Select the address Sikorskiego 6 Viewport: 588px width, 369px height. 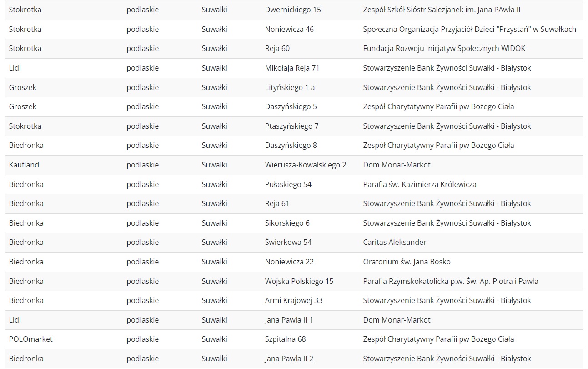point(287,223)
